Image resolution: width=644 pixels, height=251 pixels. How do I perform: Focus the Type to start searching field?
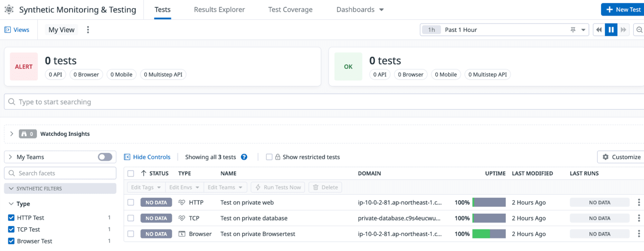[324, 102]
